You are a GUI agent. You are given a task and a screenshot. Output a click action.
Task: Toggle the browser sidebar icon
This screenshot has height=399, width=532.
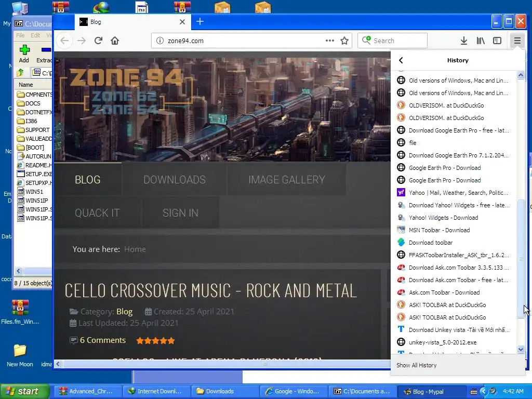click(497, 41)
